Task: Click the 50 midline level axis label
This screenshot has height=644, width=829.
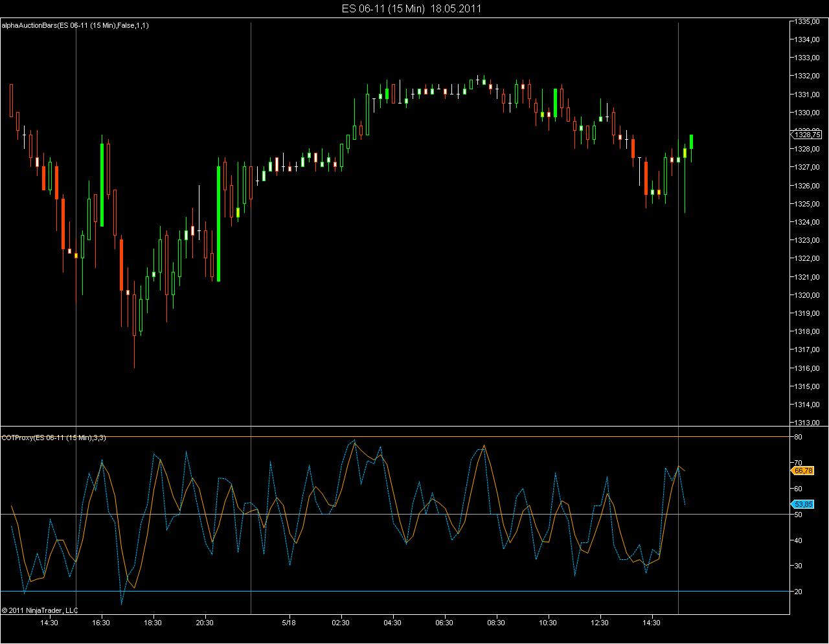Action: coord(798,515)
